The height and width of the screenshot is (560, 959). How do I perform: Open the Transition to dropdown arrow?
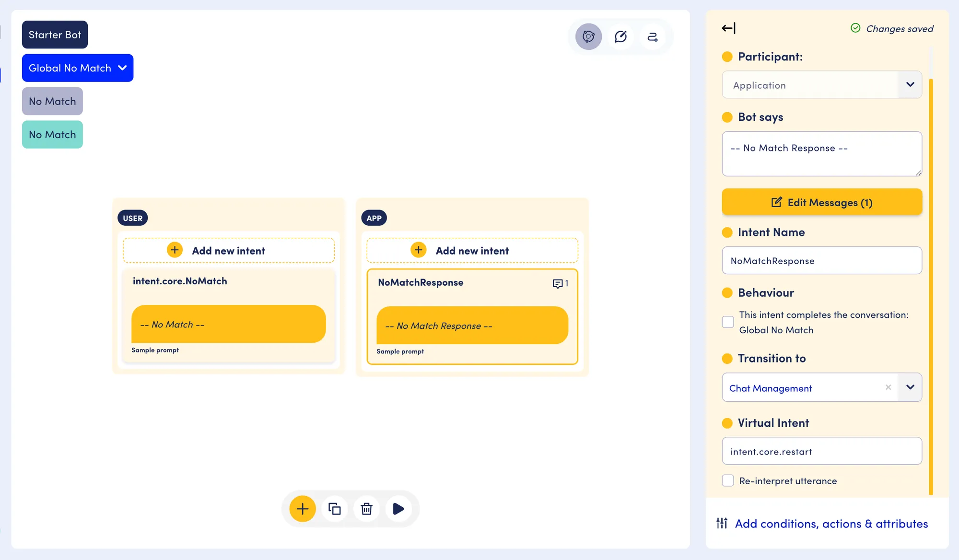pyautogui.click(x=910, y=387)
